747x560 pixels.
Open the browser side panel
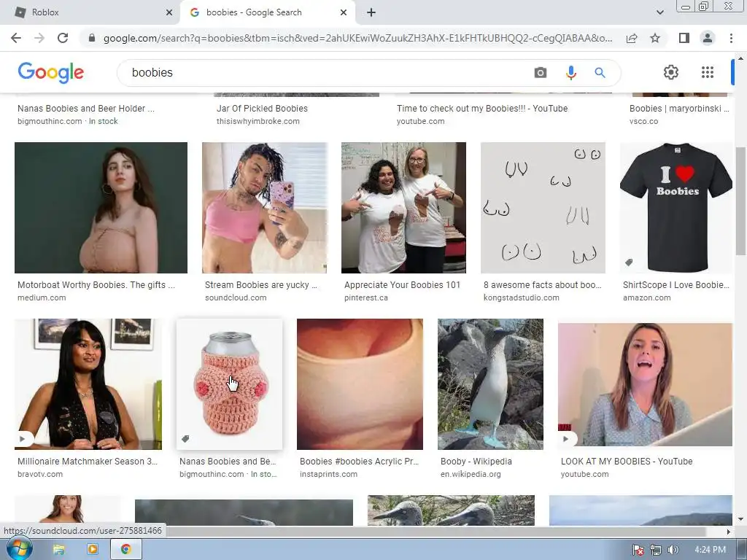(684, 38)
